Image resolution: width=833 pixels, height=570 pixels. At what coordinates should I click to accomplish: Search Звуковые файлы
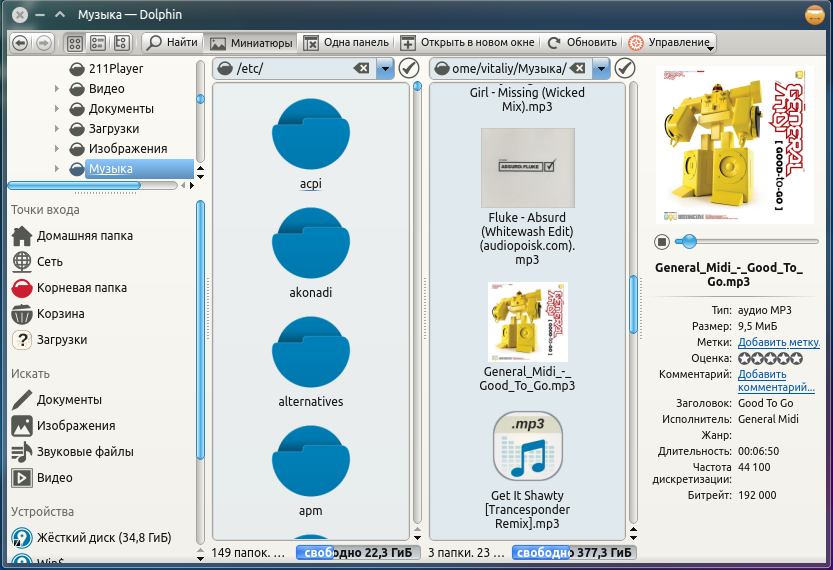pos(72,452)
